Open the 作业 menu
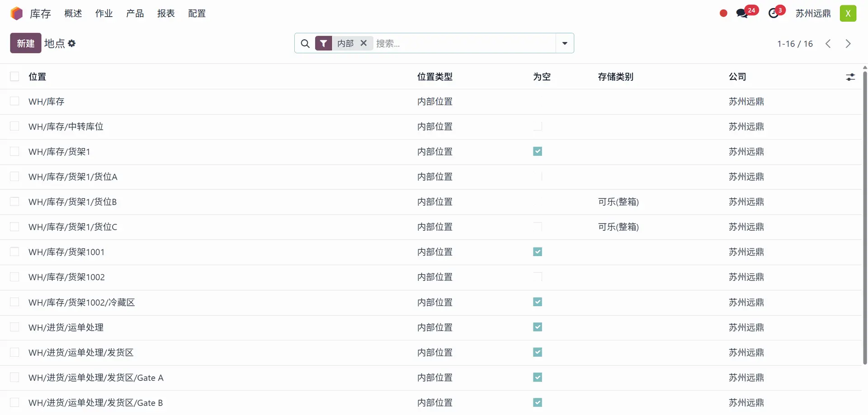The image size is (868, 415). [x=104, y=14]
